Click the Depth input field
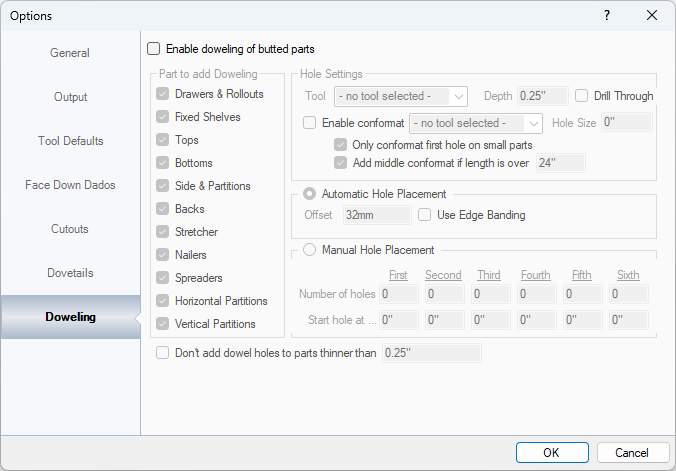This screenshot has width=676, height=471. (542, 96)
